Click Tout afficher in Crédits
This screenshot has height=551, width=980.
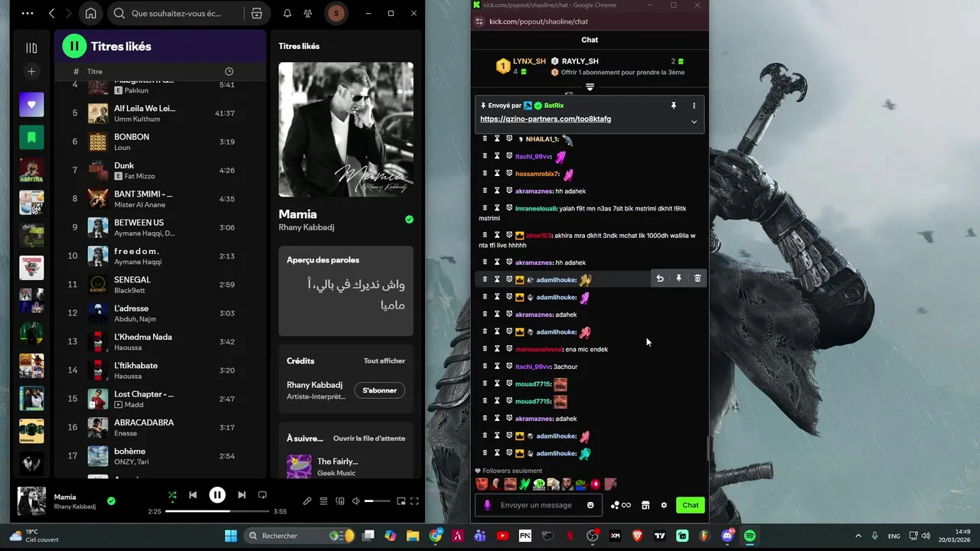(x=384, y=360)
